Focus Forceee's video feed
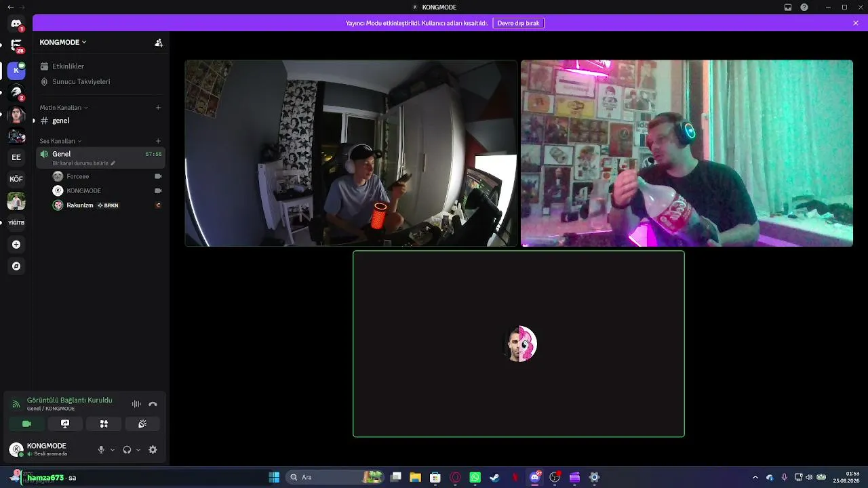The image size is (868, 488). [351, 153]
